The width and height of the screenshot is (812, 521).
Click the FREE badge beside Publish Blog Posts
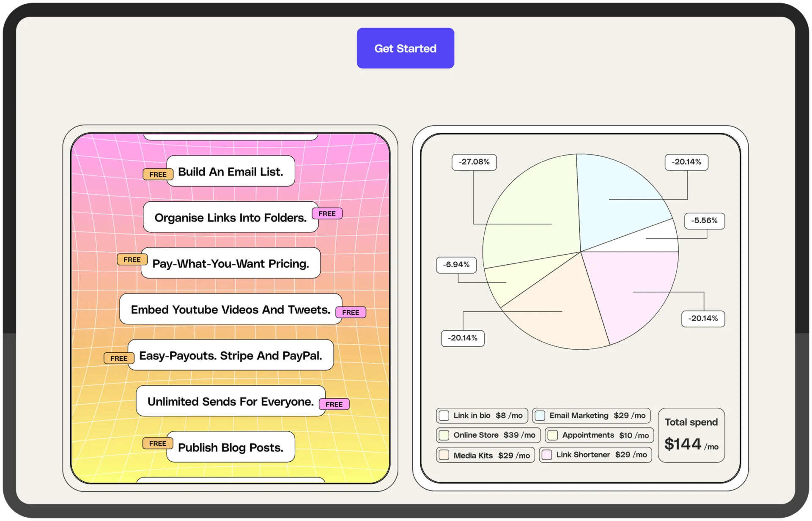158,443
